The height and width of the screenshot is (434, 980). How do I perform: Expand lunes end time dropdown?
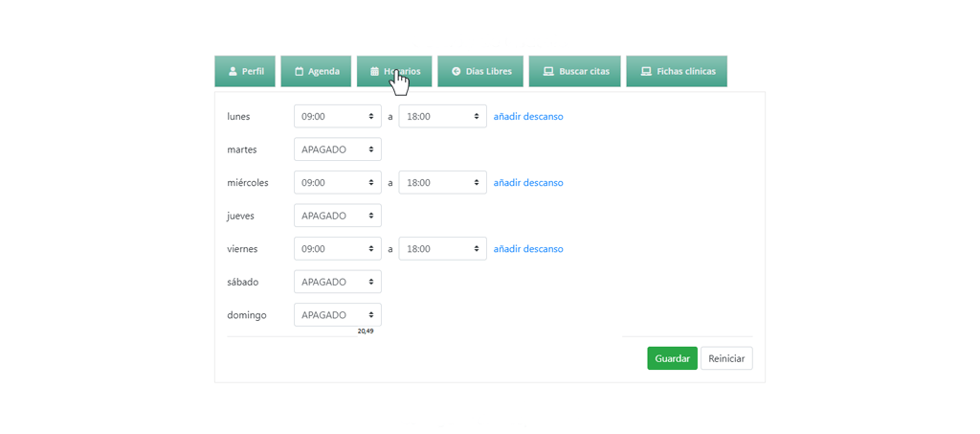point(442,117)
